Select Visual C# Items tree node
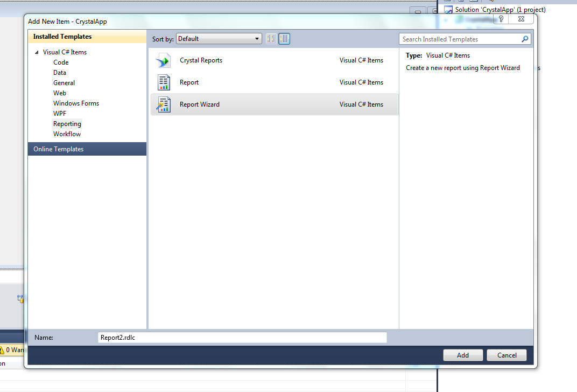This screenshot has height=392, width=577. (65, 52)
